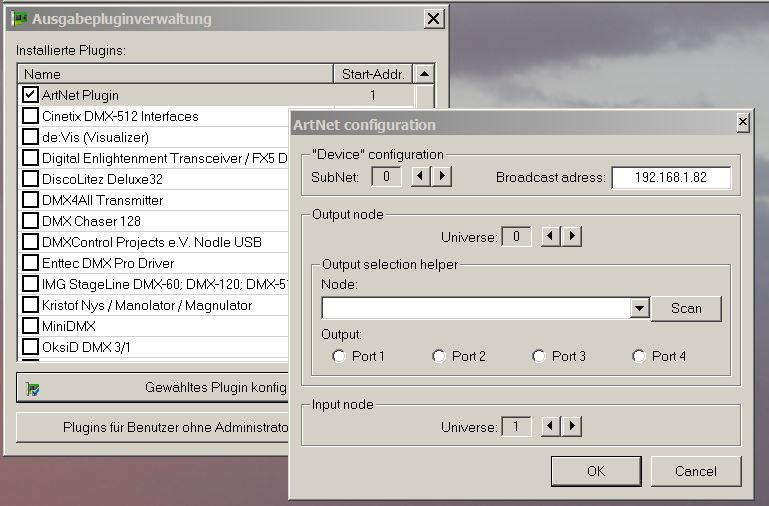Open the Node dropdown list
This screenshot has width=769, height=506.
tap(640, 308)
